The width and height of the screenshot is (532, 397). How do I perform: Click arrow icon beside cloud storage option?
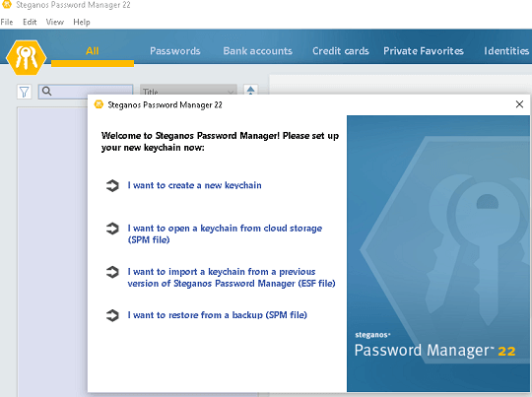[x=112, y=229]
